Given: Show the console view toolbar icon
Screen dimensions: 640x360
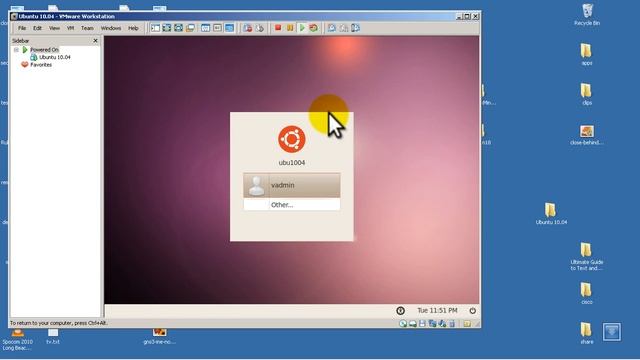Looking at the screenshot, I should 206,28.
